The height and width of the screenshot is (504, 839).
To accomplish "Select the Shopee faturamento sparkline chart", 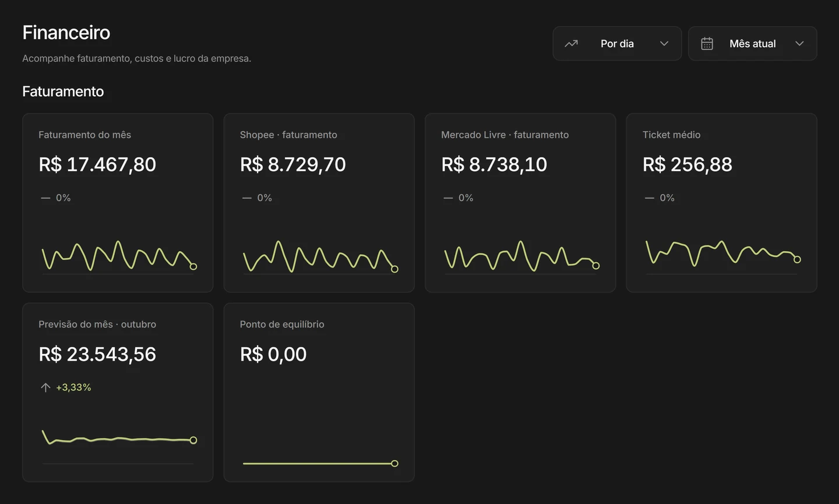I will pos(320,256).
